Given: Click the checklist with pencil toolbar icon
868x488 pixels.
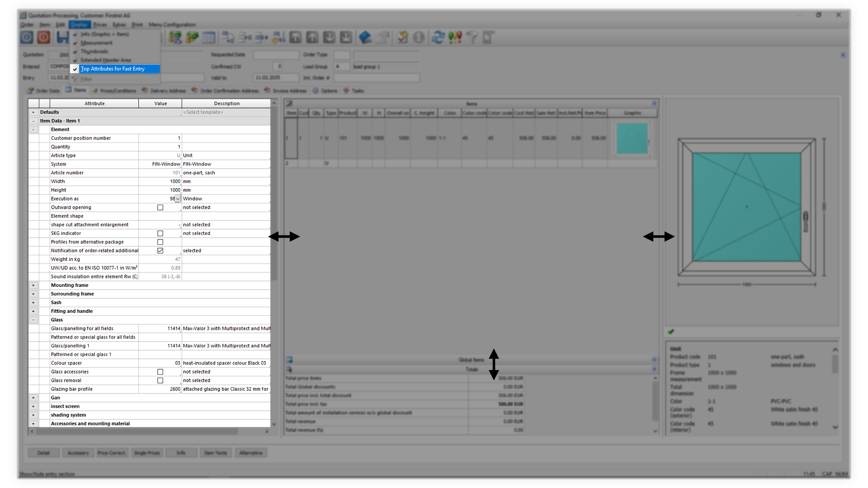Looking at the screenshot, I should pyautogui.click(x=402, y=38).
